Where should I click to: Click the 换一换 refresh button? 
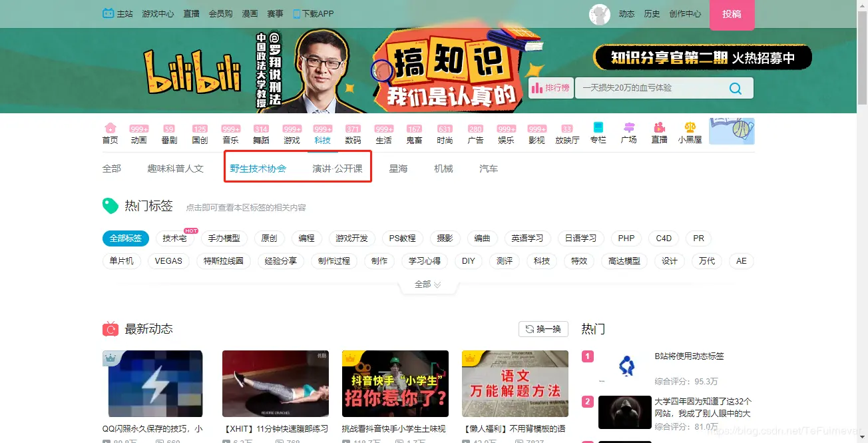pos(543,328)
